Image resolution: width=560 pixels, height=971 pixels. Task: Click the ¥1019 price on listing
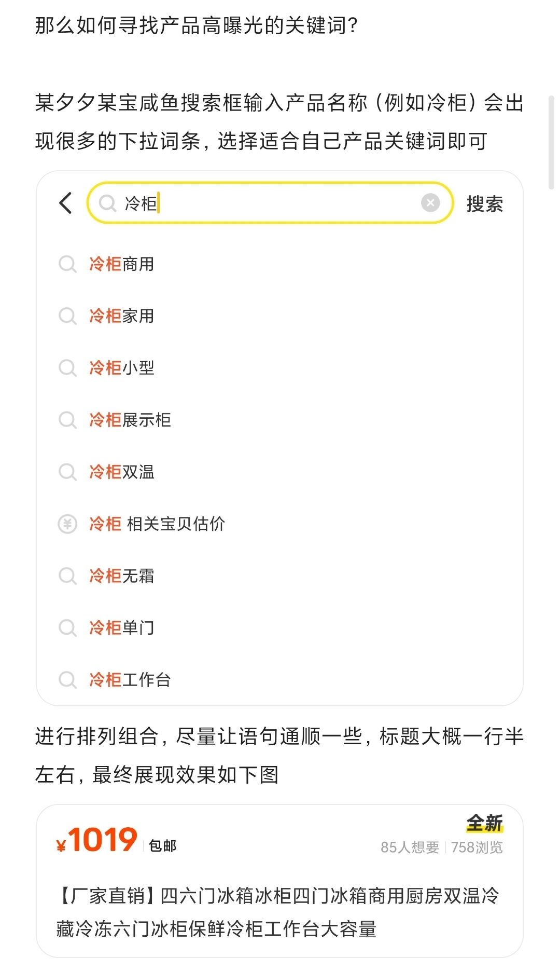97,840
